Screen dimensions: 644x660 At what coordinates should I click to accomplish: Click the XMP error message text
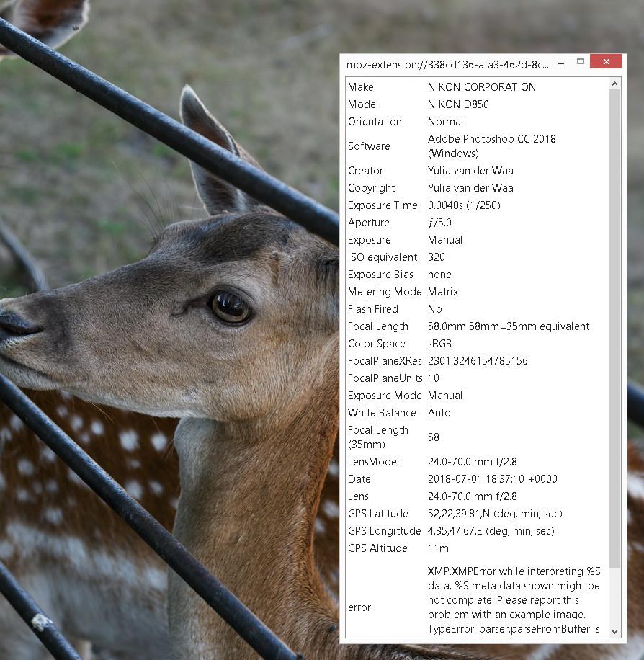click(514, 599)
